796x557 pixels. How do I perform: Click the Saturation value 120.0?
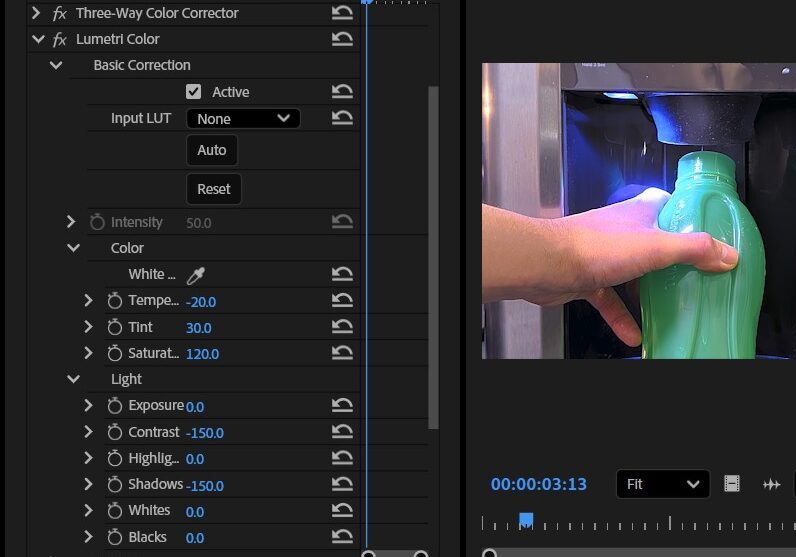point(203,354)
